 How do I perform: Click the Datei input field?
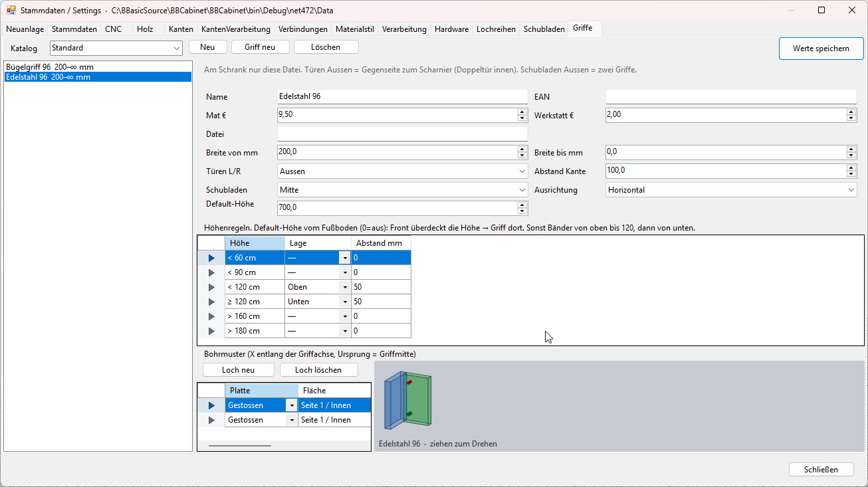402,134
